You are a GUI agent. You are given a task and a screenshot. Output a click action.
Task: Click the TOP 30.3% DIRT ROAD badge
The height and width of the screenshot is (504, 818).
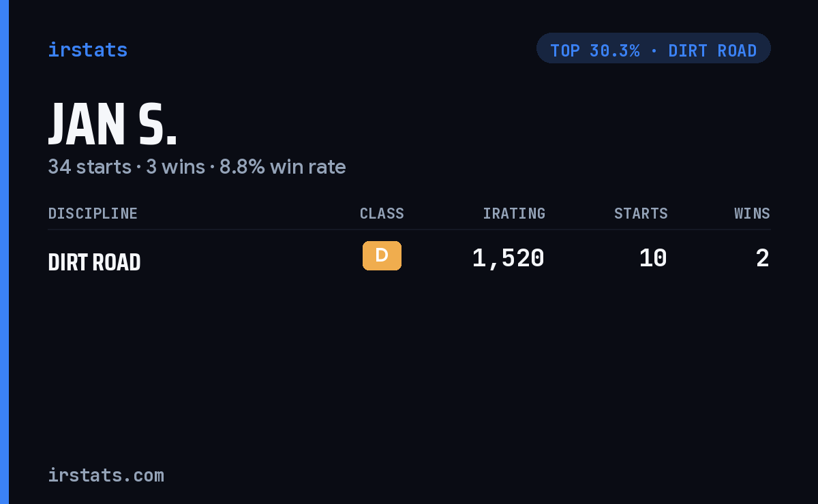tap(654, 48)
